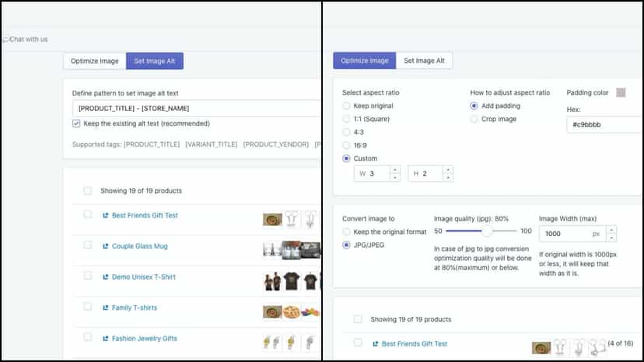Click the [PRODUCT_TITLE] supported tag
The image size is (644, 362).
pos(152,144)
